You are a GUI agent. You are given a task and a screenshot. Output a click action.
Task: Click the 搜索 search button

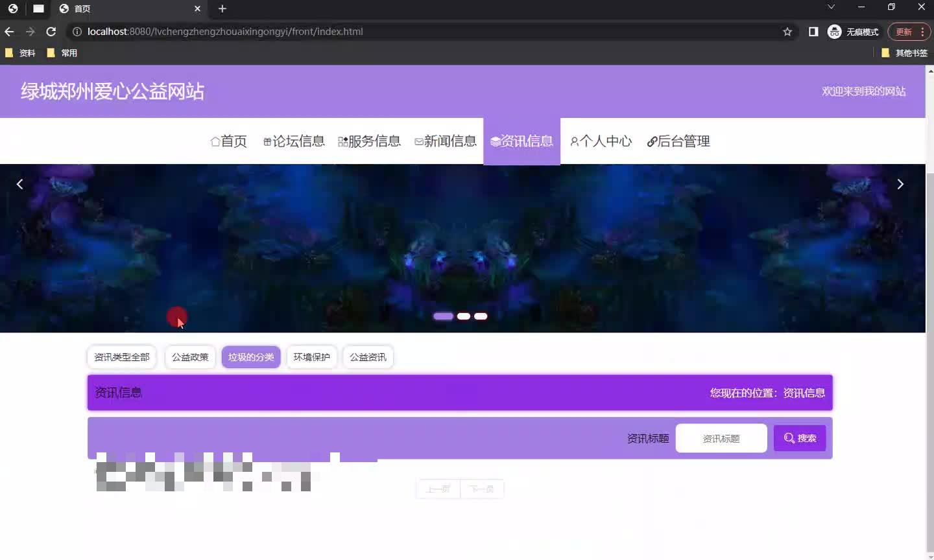pos(800,438)
